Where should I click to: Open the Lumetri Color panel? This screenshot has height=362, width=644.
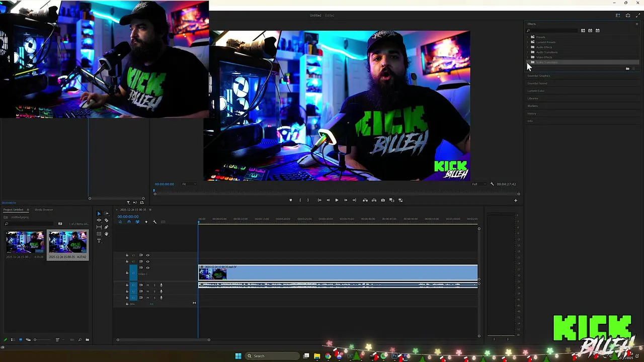point(536,91)
